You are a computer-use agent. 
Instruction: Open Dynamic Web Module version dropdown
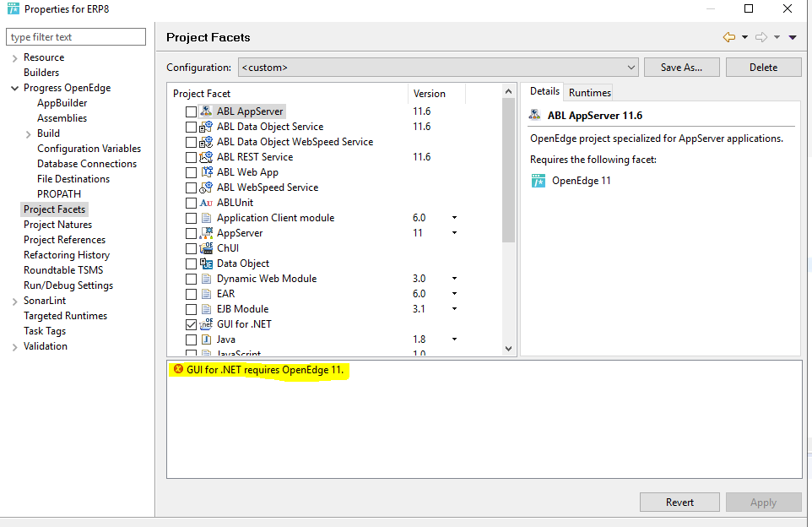(454, 278)
